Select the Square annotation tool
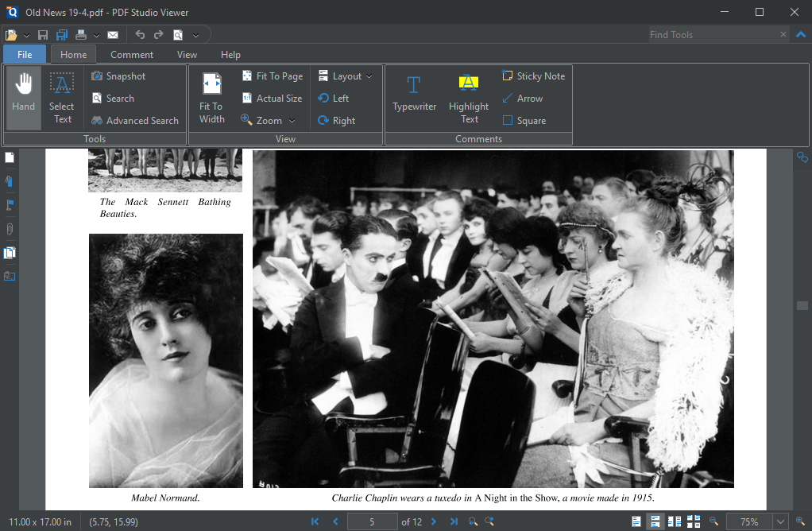 point(524,121)
